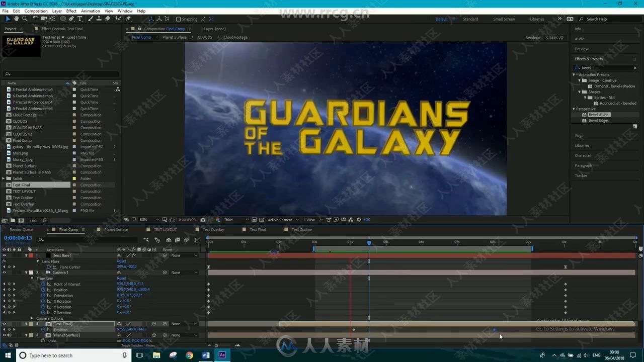Select the Unified Camera tool

click(44, 19)
